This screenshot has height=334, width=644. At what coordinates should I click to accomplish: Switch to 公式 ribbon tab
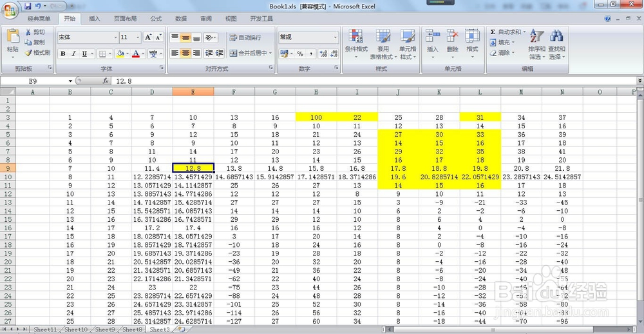(156, 19)
